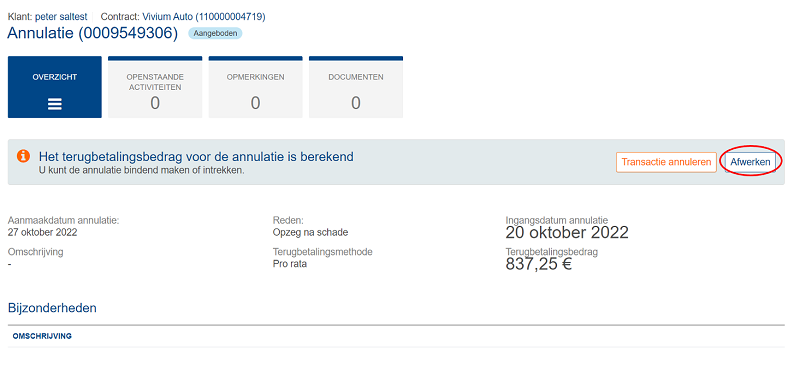Open client link peter saltest

pyautogui.click(x=61, y=17)
